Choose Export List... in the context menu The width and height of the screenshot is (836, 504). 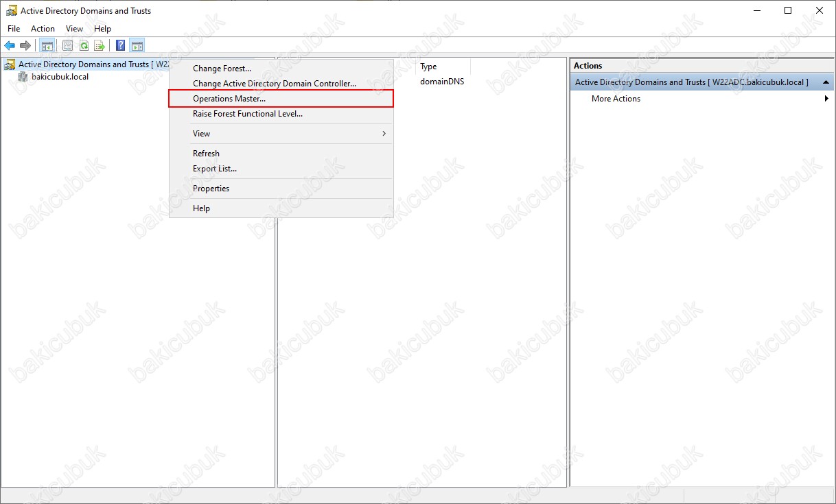(x=281, y=169)
